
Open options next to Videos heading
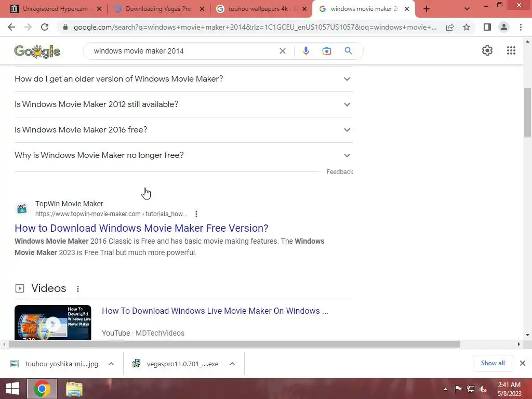78,289
